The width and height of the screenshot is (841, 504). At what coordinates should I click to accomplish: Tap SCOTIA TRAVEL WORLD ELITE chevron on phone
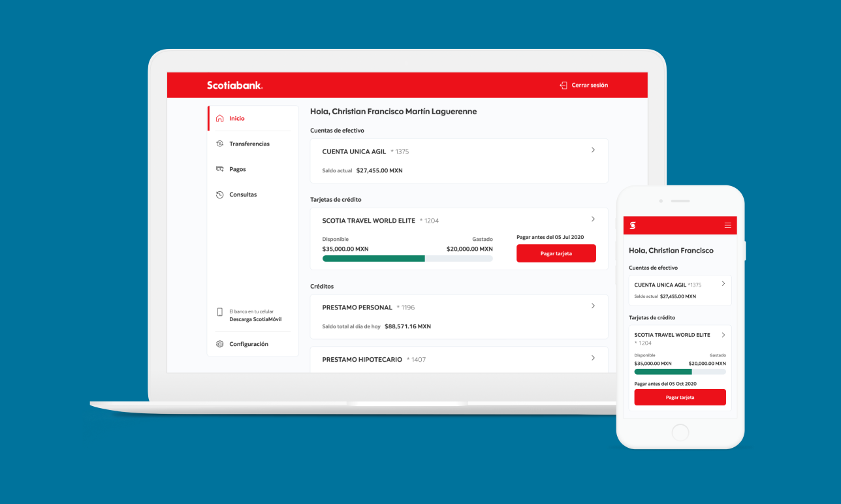(x=723, y=335)
